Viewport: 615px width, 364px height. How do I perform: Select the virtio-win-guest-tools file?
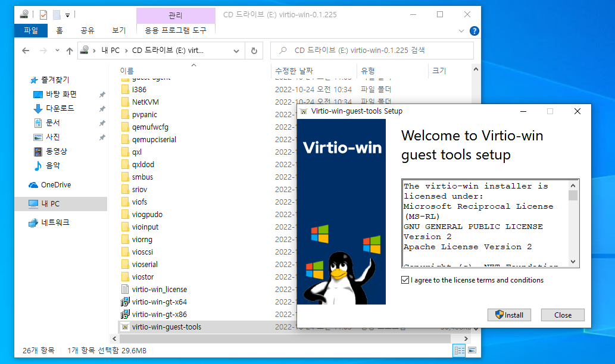(166, 327)
